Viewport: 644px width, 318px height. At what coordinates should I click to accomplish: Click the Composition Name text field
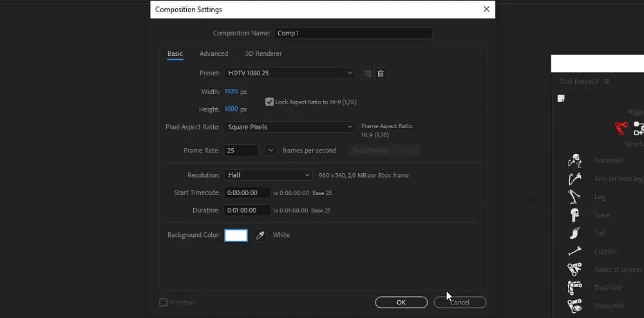353,33
